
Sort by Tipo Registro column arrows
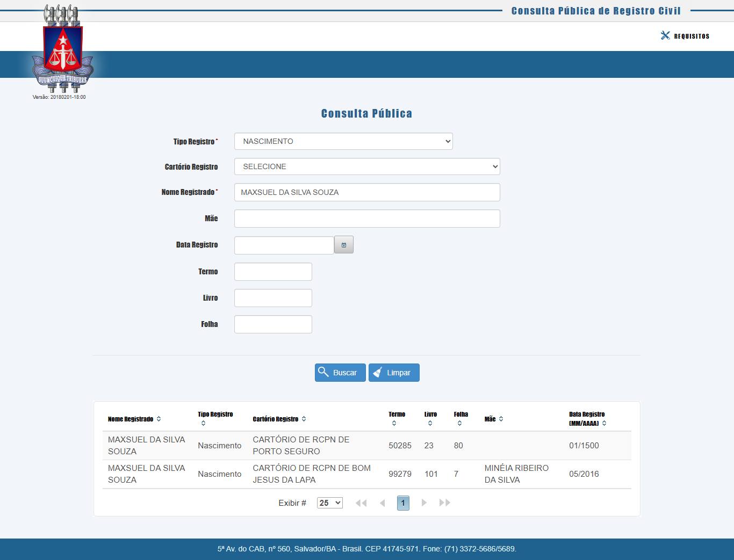pos(203,424)
